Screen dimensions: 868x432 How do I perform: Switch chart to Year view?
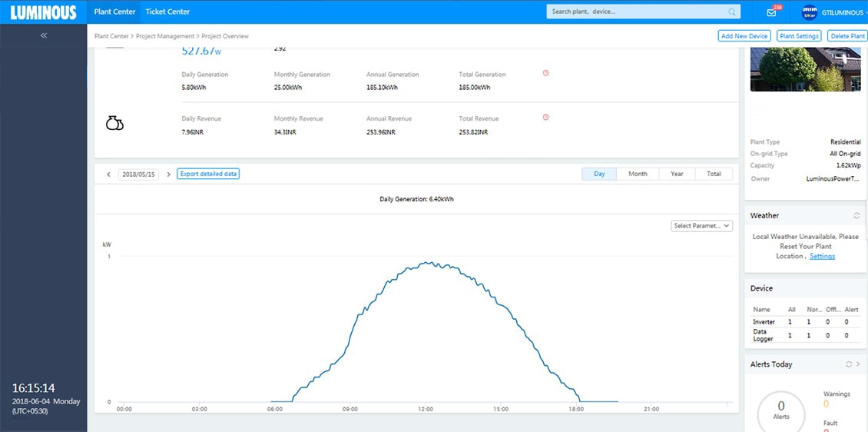pyautogui.click(x=677, y=174)
